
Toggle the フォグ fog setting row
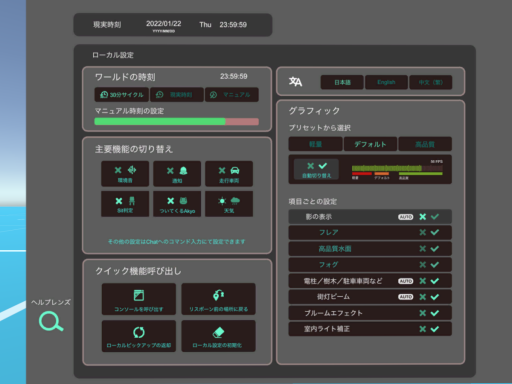[370, 265]
